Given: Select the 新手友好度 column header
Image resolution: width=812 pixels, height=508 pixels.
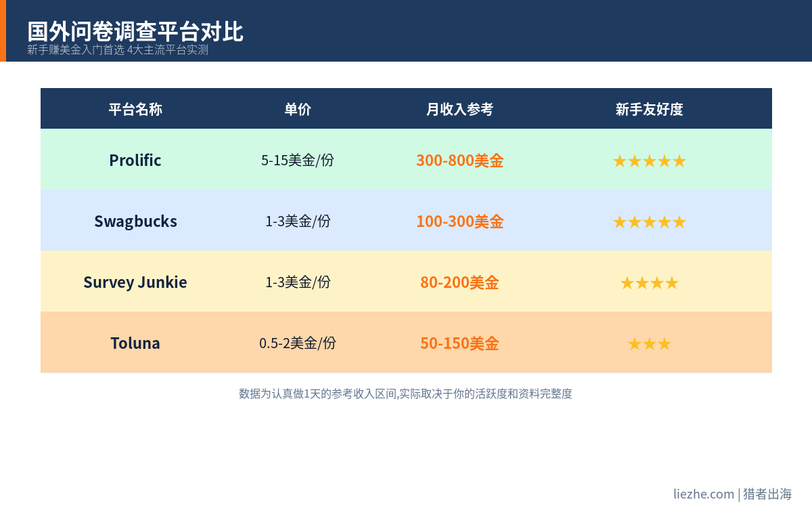Looking at the screenshot, I should click(650, 109).
